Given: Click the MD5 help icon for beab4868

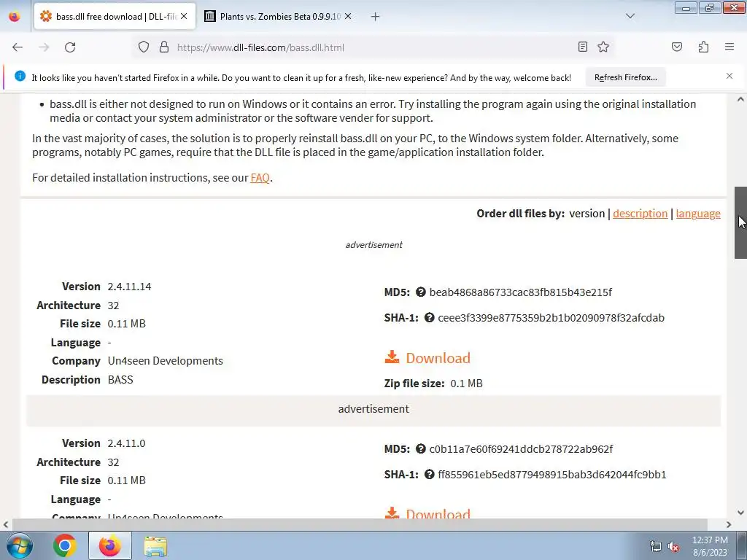Looking at the screenshot, I should click(420, 292).
